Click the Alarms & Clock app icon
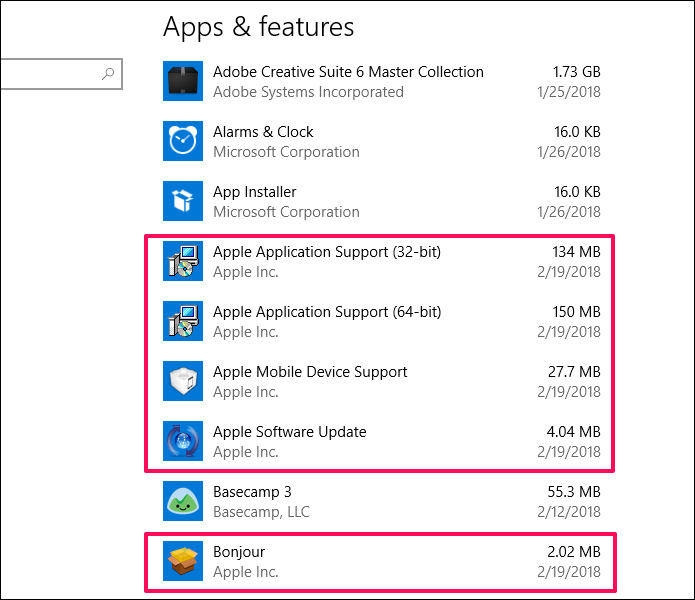This screenshot has width=695, height=600. click(x=183, y=141)
